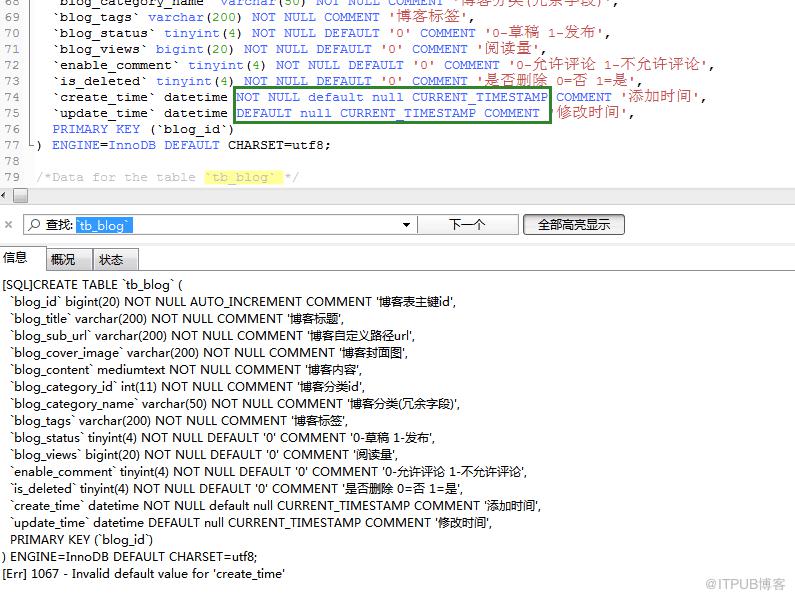This screenshot has width=795, height=599.
Task: Click the [Err] 1067 error message
Action: coord(143,574)
